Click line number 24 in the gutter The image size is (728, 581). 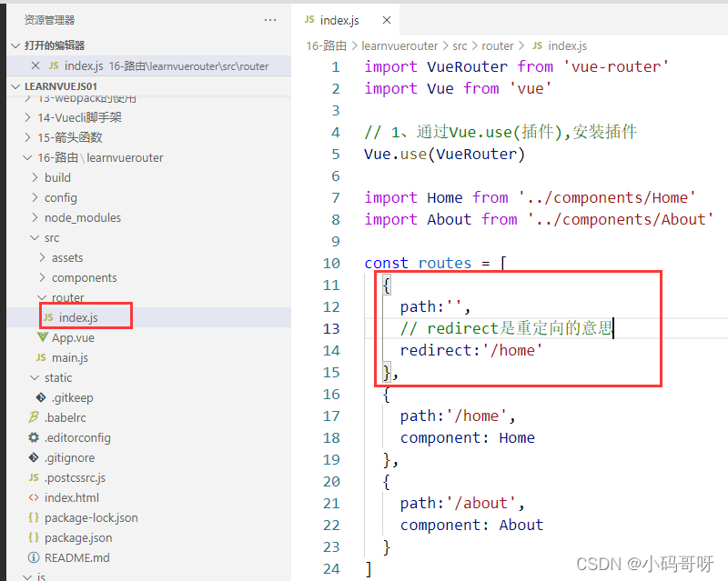[x=331, y=568]
